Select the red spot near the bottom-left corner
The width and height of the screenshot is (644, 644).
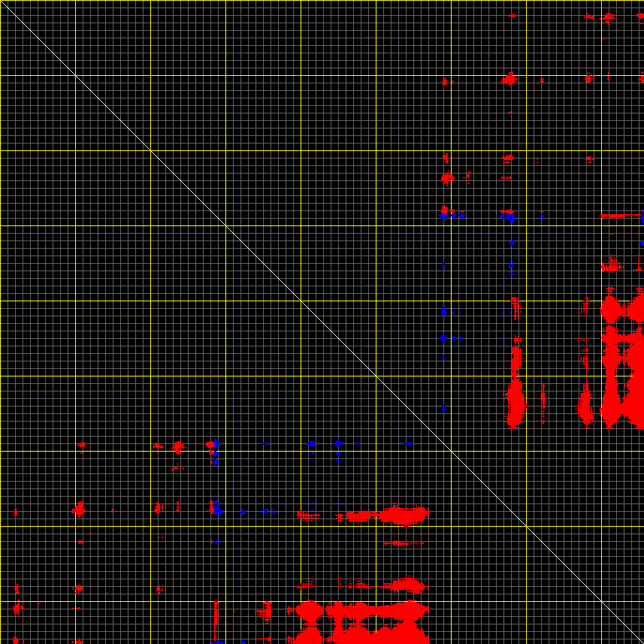[17, 607]
